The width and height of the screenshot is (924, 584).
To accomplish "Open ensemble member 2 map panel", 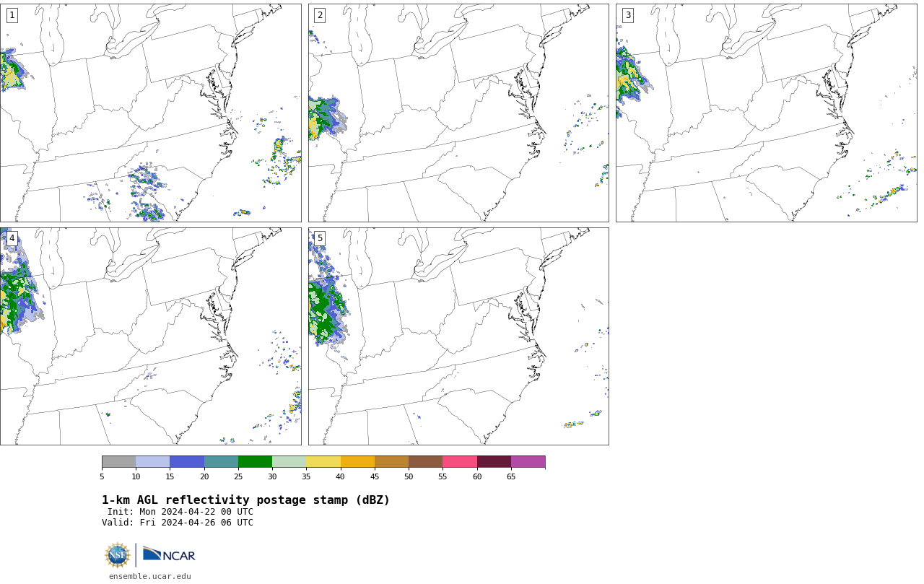I will click(x=458, y=113).
